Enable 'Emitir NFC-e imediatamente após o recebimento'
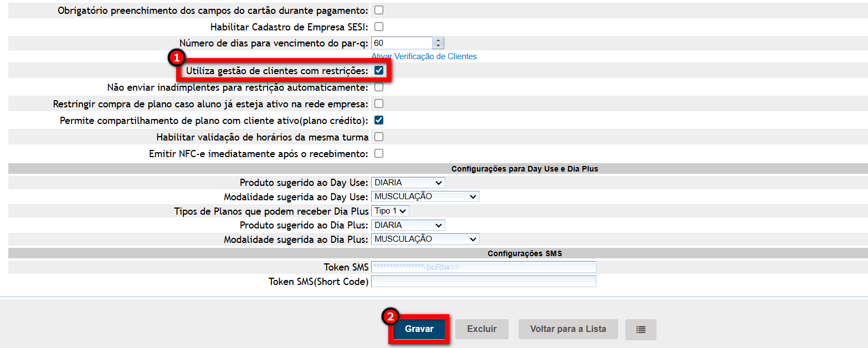868x348 pixels. point(379,153)
